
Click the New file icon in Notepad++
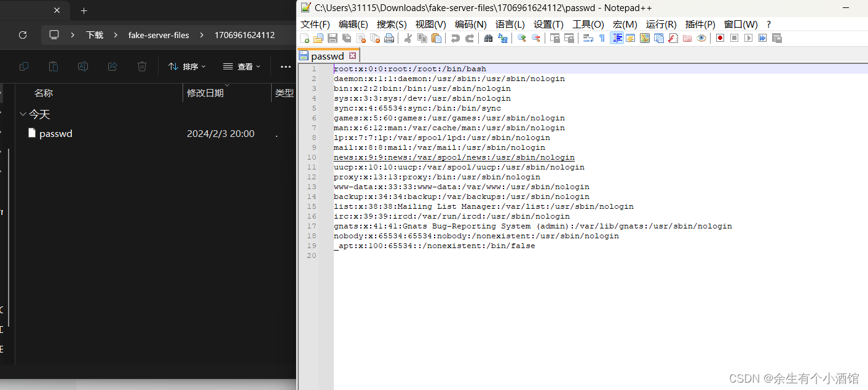pos(304,38)
